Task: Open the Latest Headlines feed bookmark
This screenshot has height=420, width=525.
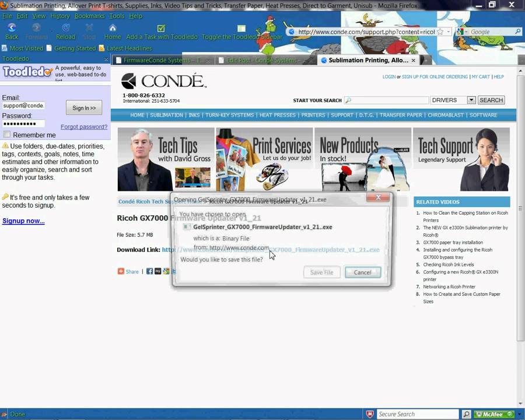Action: point(125,48)
